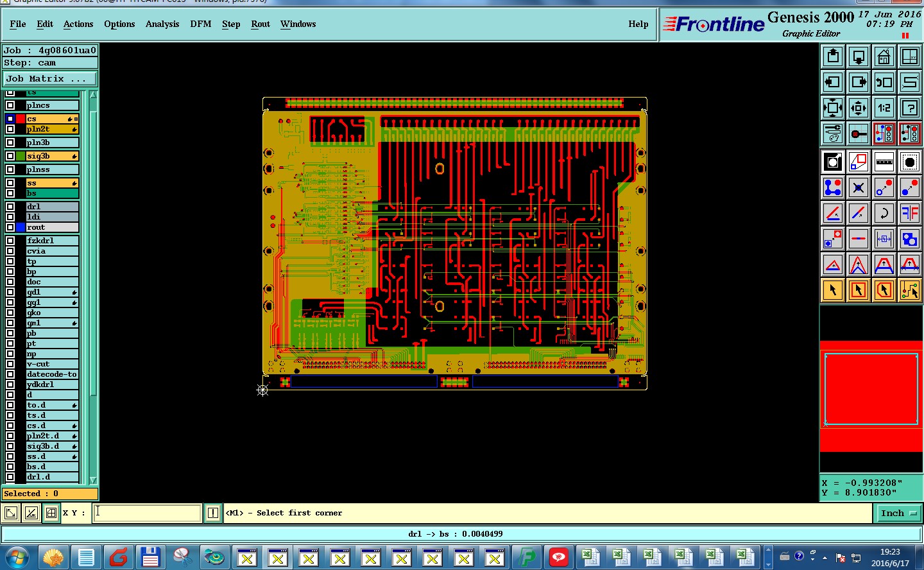Open the DFM menu
This screenshot has height=570, width=924.
[201, 24]
